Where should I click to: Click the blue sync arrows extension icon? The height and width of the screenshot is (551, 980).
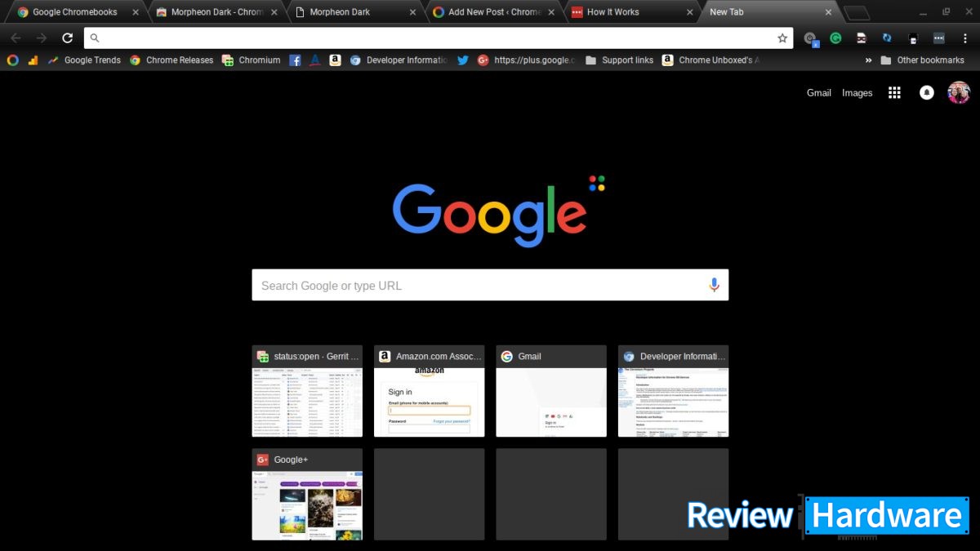pyautogui.click(x=887, y=38)
